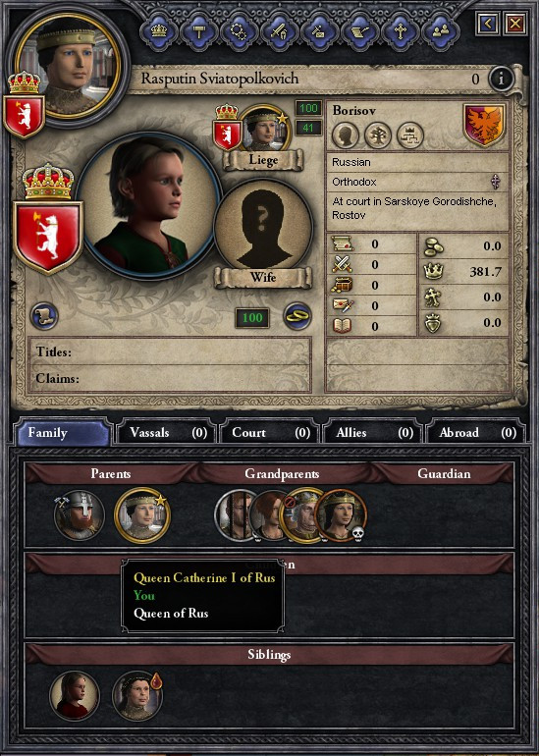Open the Religion cross icon
This screenshot has width=539, height=756.
coord(400,31)
